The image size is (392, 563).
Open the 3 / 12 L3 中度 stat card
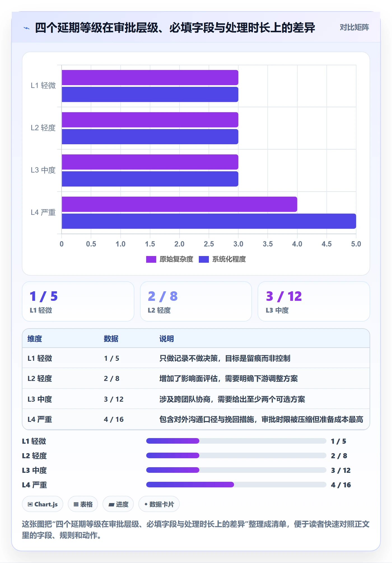314,301
